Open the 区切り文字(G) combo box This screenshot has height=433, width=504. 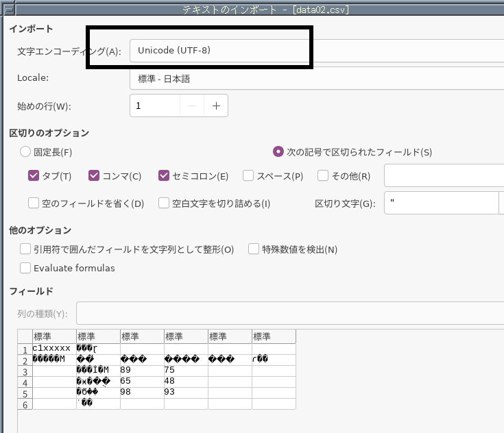pos(444,203)
